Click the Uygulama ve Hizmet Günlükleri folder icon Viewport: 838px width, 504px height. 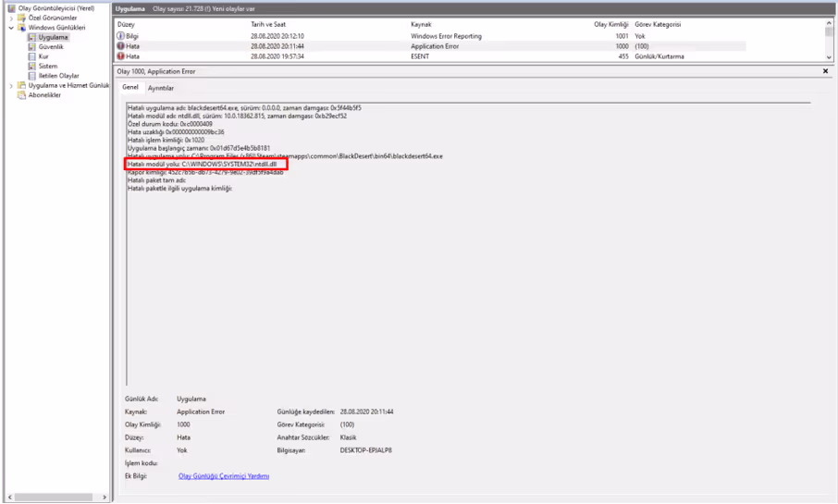point(22,85)
